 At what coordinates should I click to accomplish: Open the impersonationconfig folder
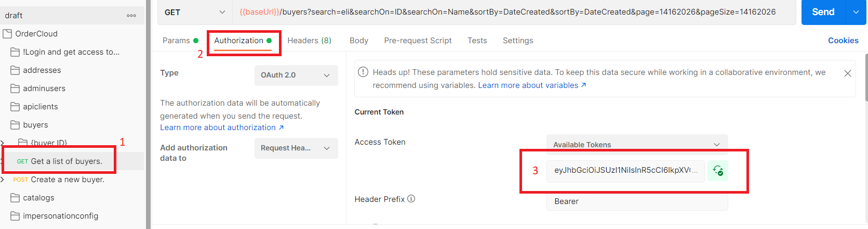60,216
